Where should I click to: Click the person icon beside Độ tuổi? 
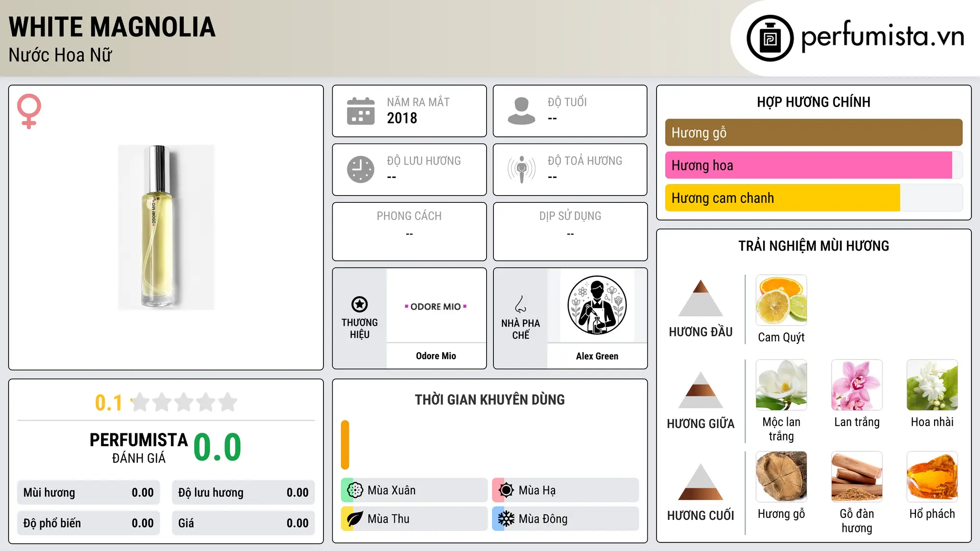[522, 111]
